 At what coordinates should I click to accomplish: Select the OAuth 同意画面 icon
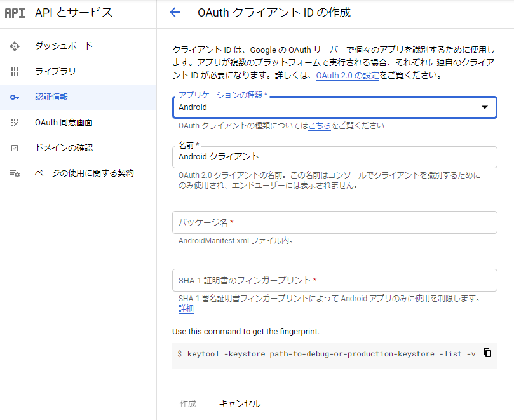[15, 123]
